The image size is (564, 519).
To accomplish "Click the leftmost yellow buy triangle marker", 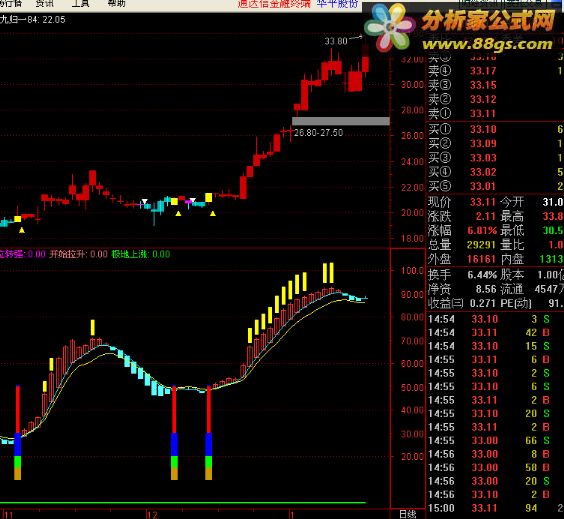I will tap(22, 230).
